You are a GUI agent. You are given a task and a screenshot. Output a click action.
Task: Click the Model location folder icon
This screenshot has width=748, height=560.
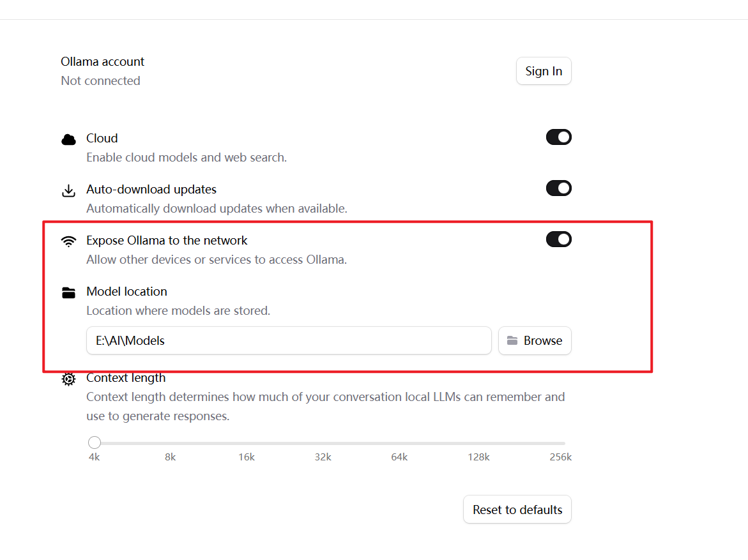click(x=69, y=292)
